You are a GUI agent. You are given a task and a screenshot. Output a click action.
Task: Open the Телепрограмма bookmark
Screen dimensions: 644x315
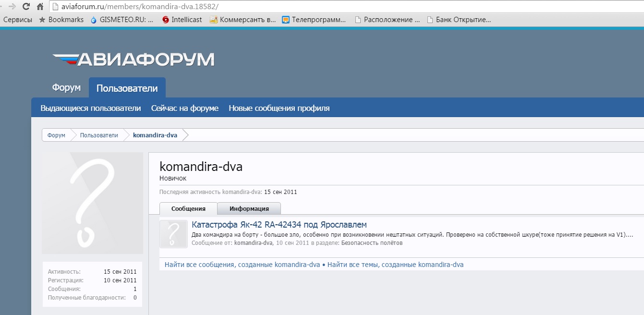pos(314,20)
